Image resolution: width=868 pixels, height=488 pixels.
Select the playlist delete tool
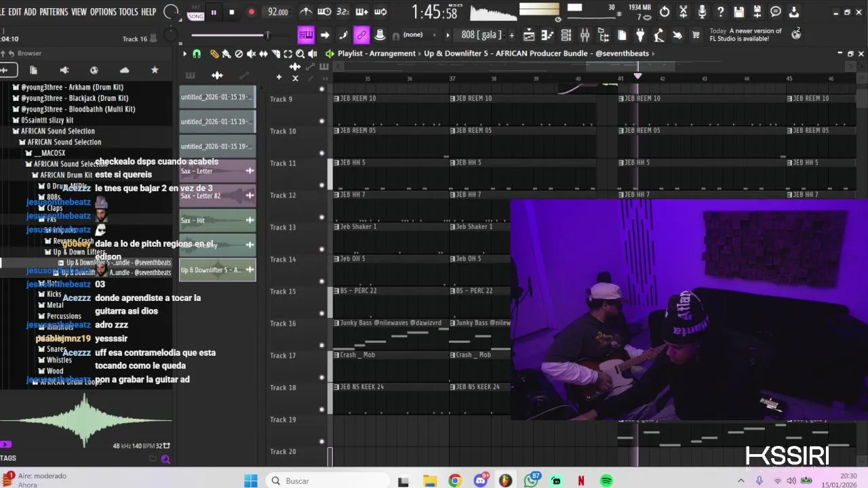click(239, 54)
